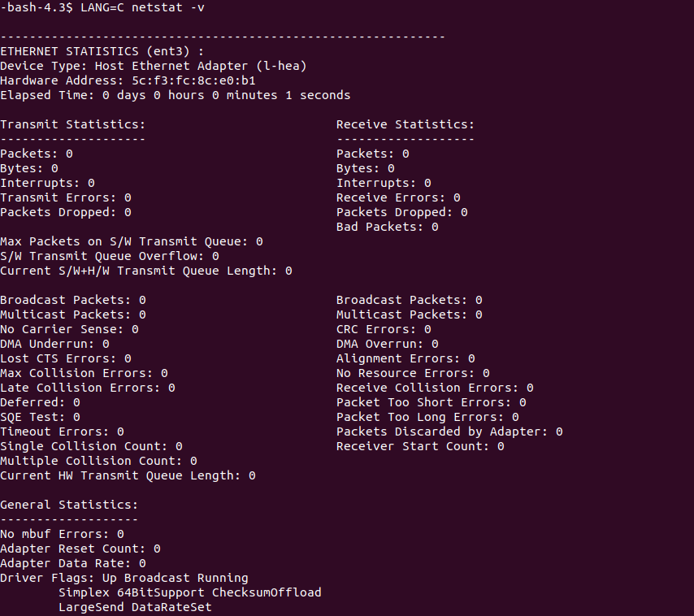
Task: Click the Device Type Host Ethernet Adapter line
Action: click(x=153, y=66)
